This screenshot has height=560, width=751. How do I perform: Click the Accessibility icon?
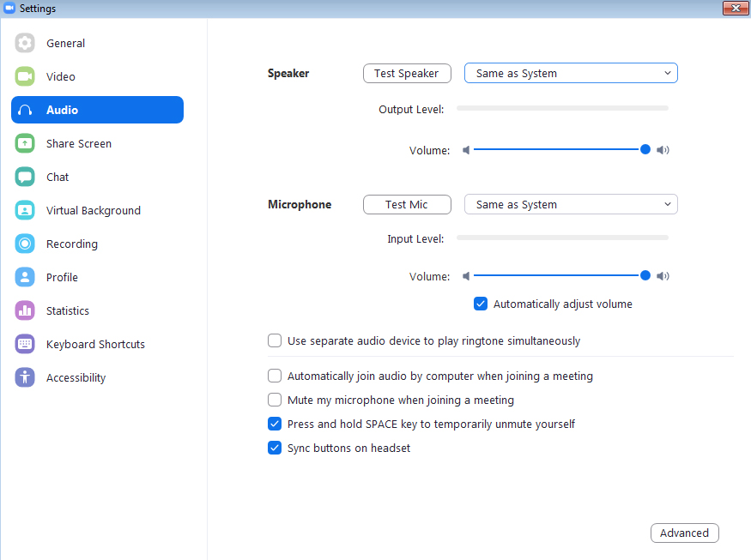[24, 377]
